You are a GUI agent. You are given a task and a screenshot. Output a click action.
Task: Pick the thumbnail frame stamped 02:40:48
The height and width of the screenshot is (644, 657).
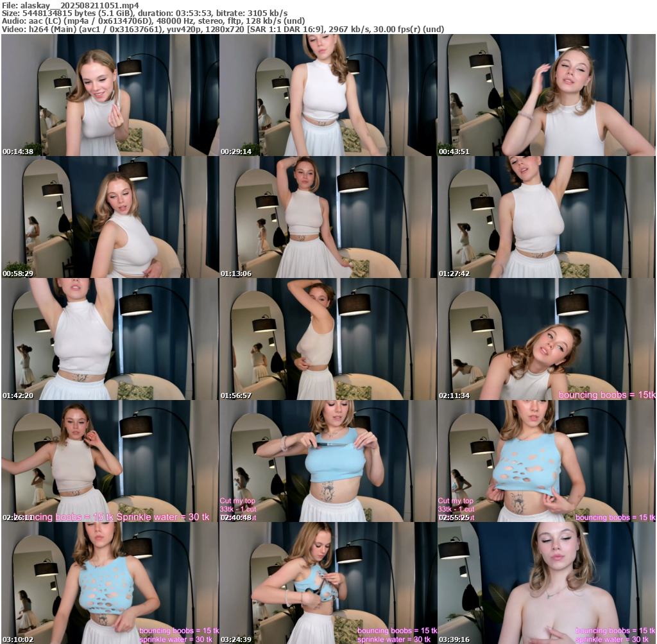click(x=328, y=461)
